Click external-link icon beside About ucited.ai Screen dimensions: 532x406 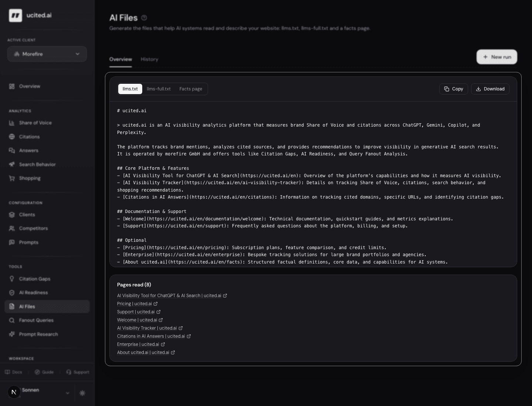tap(173, 352)
